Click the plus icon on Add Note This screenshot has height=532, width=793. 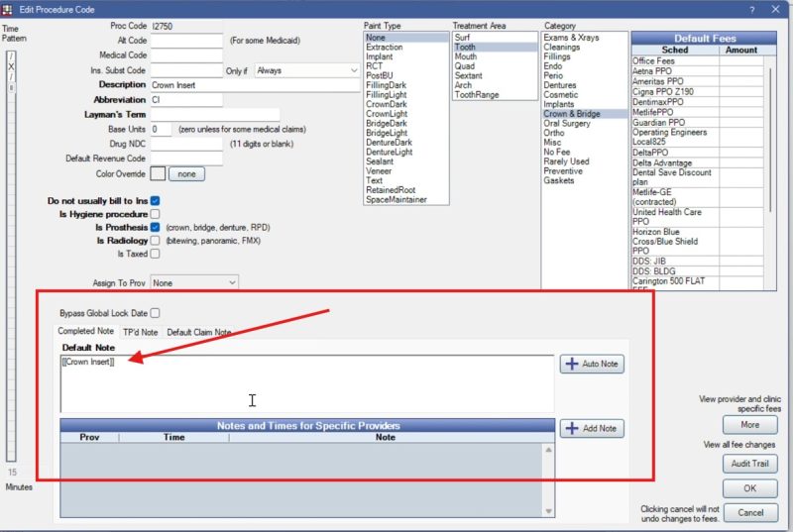[x=572, y=428]
